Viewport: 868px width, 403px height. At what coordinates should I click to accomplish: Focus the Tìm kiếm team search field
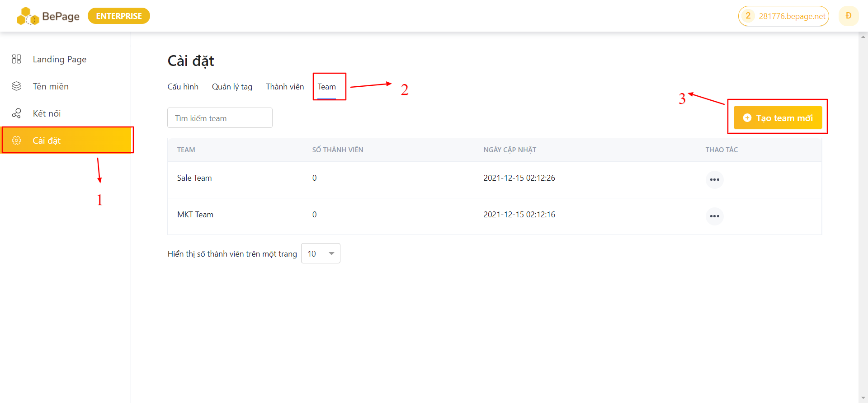click(220, 118)
